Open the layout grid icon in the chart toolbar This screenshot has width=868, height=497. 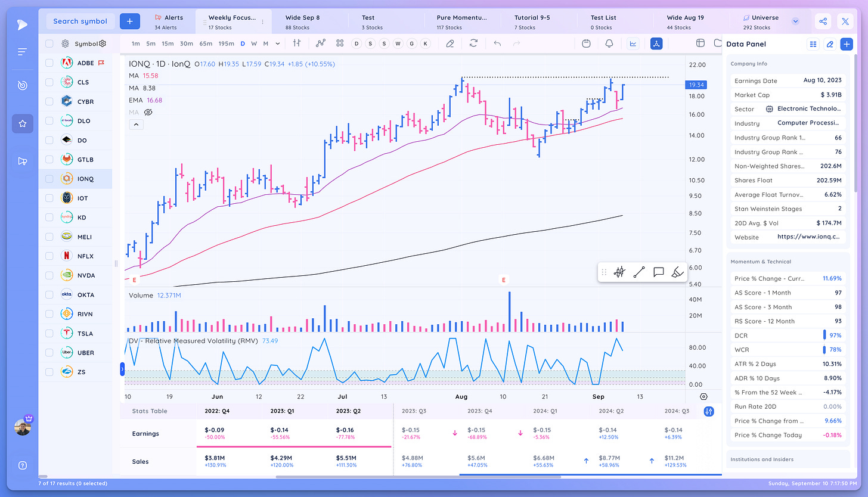coord(340,44)
